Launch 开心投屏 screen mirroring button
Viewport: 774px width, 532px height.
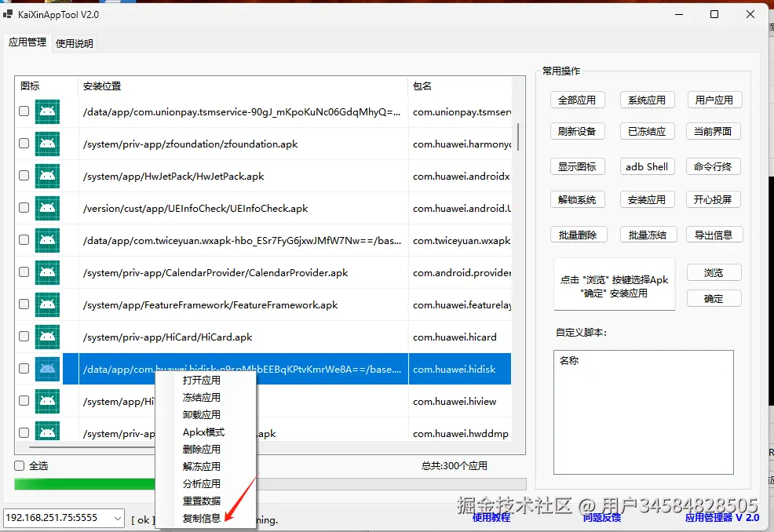[x=714, y=200]
